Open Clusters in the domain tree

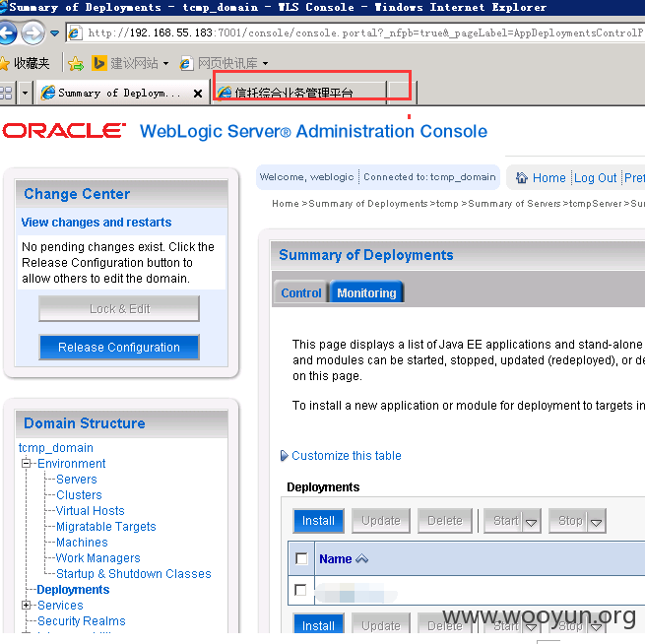coord(79,494)
